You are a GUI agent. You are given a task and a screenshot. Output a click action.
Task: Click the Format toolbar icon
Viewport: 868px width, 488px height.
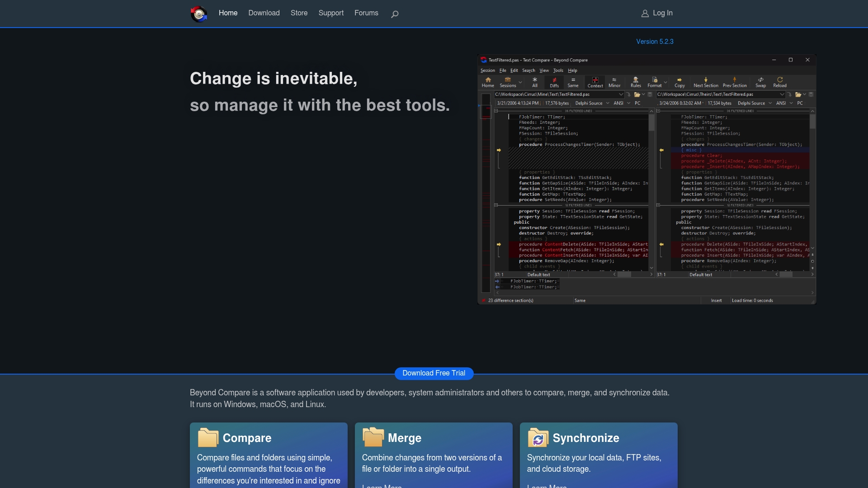pyautogui.click(x=654, y=82)
